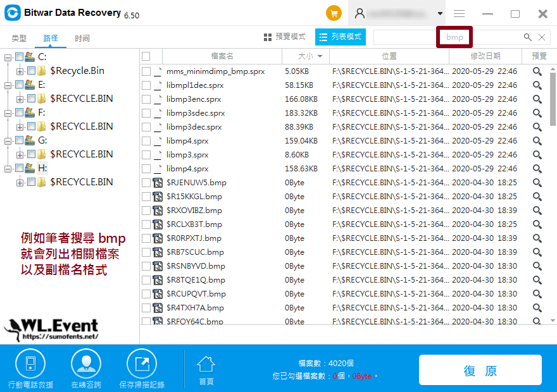
Task: Expand $RECYCLE.BIN under E: drive
Action: pos(20,99)
